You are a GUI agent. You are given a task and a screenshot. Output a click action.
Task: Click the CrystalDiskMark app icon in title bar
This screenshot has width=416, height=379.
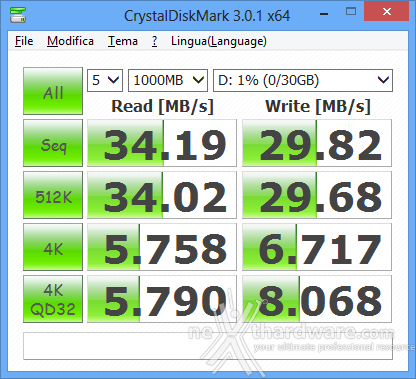tap(18, 15)
